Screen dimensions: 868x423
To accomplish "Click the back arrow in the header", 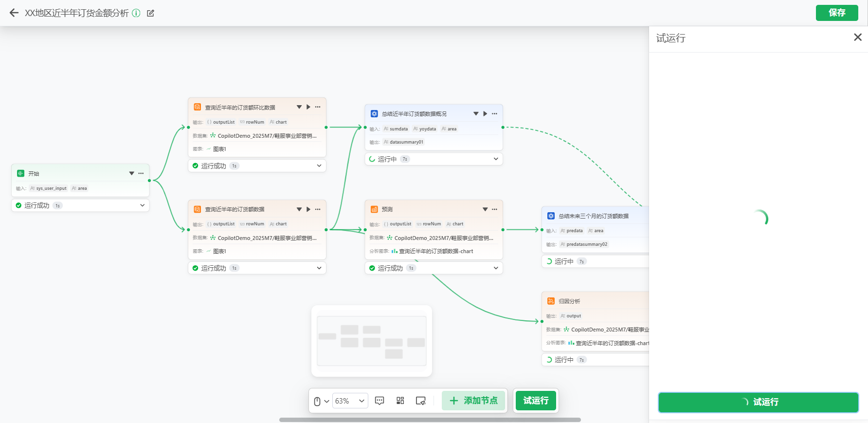I will tap(14, 13).
